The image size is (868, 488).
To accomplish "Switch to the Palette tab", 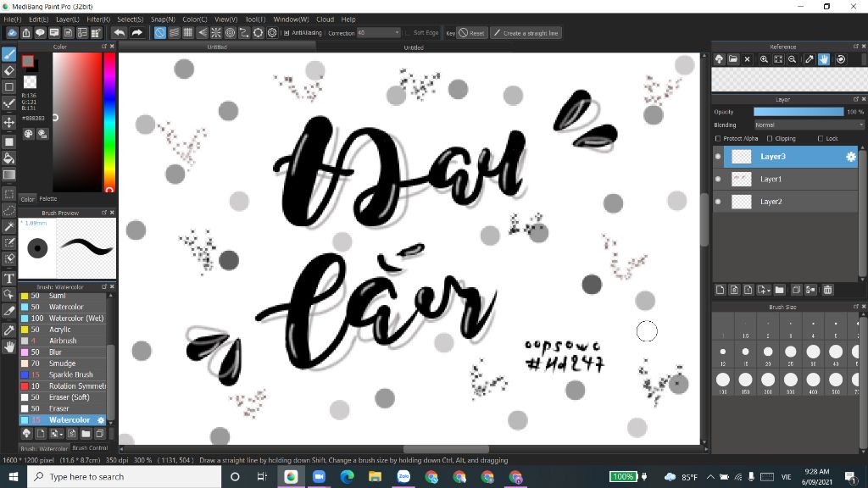I will click(48, 198).
